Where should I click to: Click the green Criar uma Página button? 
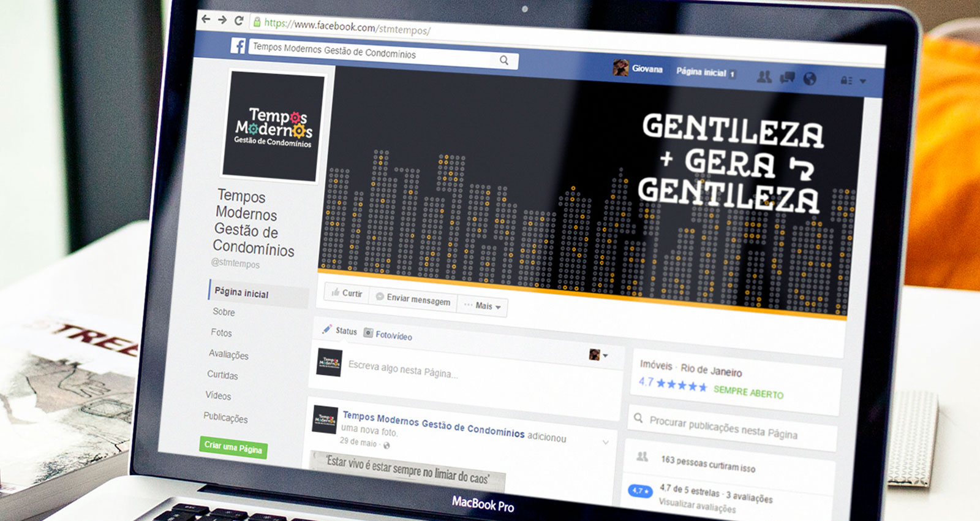[x=233, y=447]
